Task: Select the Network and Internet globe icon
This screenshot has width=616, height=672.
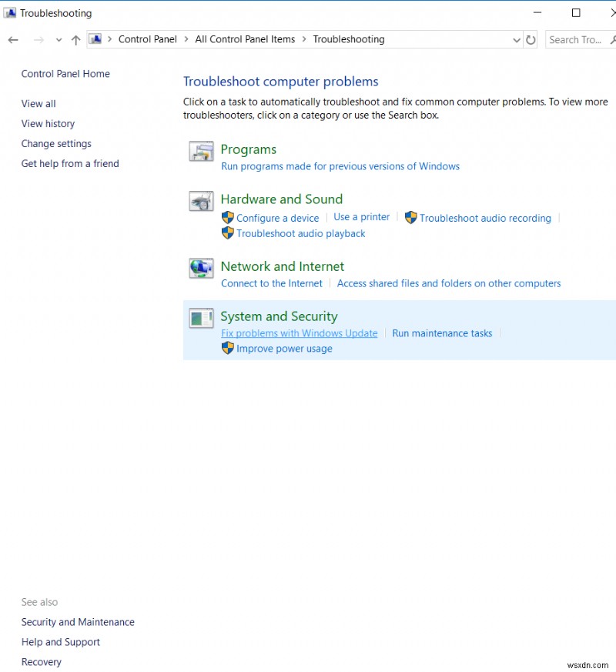Action: 201,268
